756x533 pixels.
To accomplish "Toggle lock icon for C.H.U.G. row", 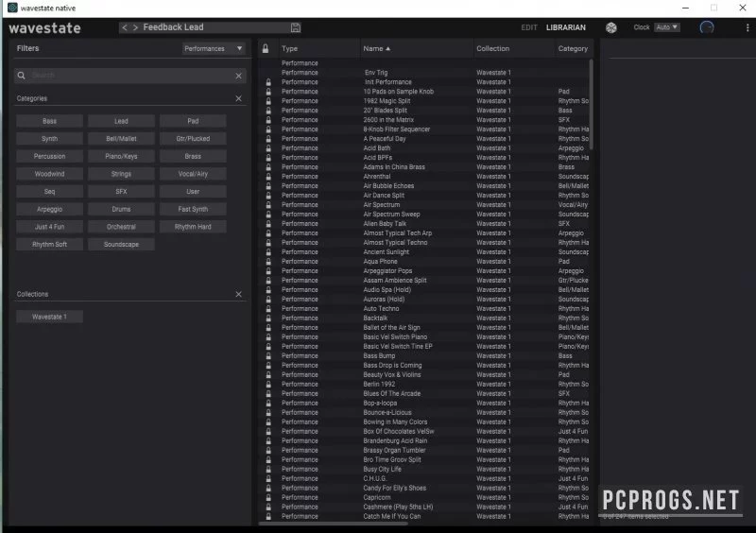I will point(268,478).
